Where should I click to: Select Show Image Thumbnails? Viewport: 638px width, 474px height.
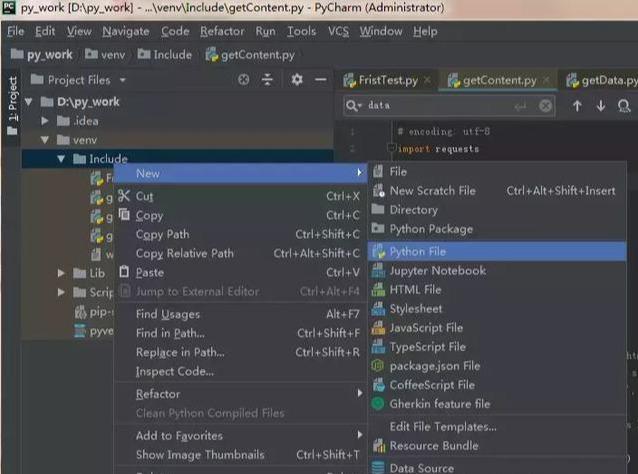coord(240,454)
